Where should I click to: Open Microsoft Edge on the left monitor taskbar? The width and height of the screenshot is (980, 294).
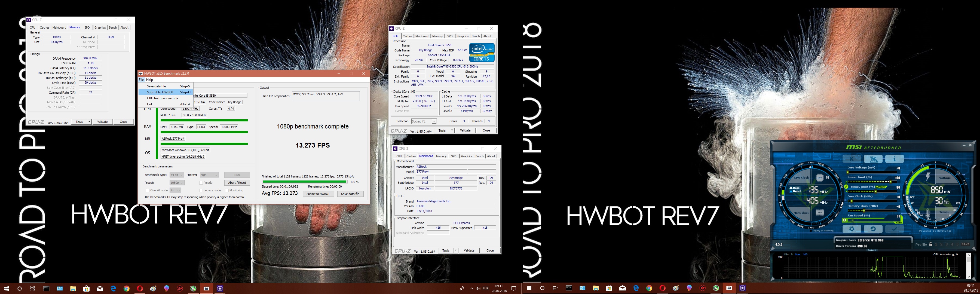tap(113, 288)
